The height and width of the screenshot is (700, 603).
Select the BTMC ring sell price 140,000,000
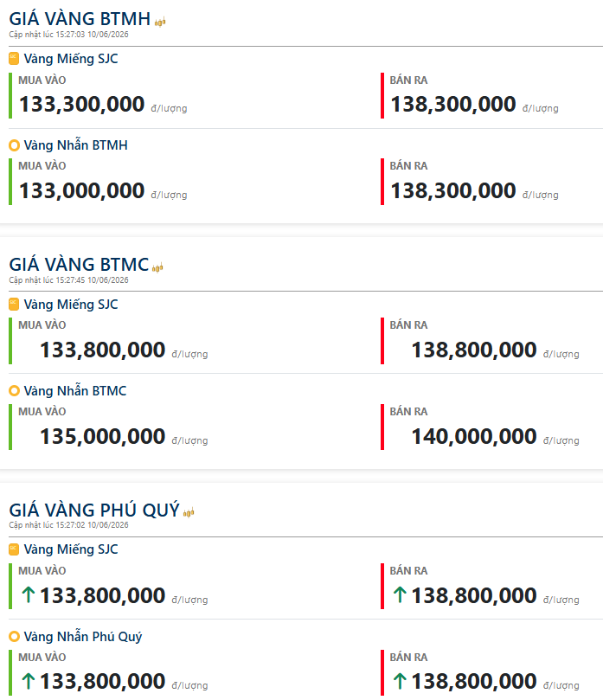click(x=473, y=436)
